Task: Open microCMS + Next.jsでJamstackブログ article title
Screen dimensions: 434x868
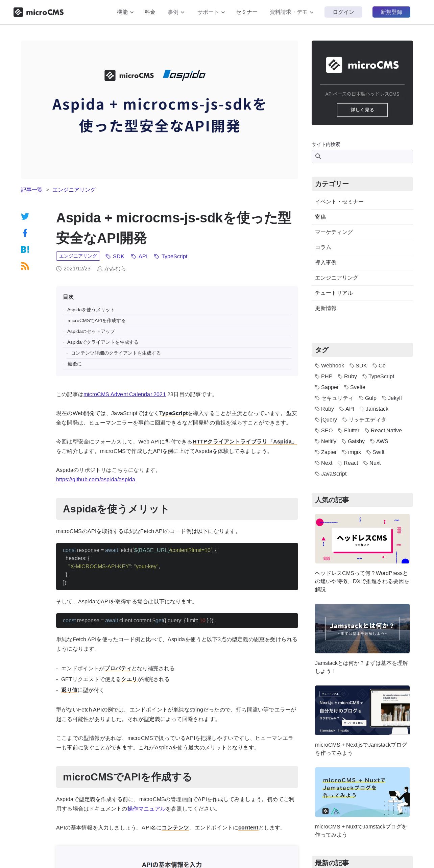Action: pos(361,749)
